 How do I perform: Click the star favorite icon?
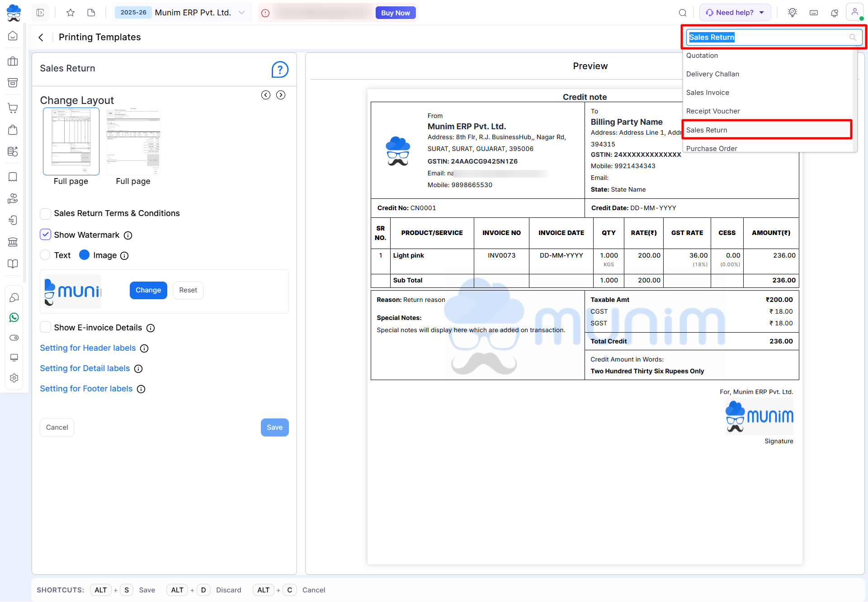(70, 13)
